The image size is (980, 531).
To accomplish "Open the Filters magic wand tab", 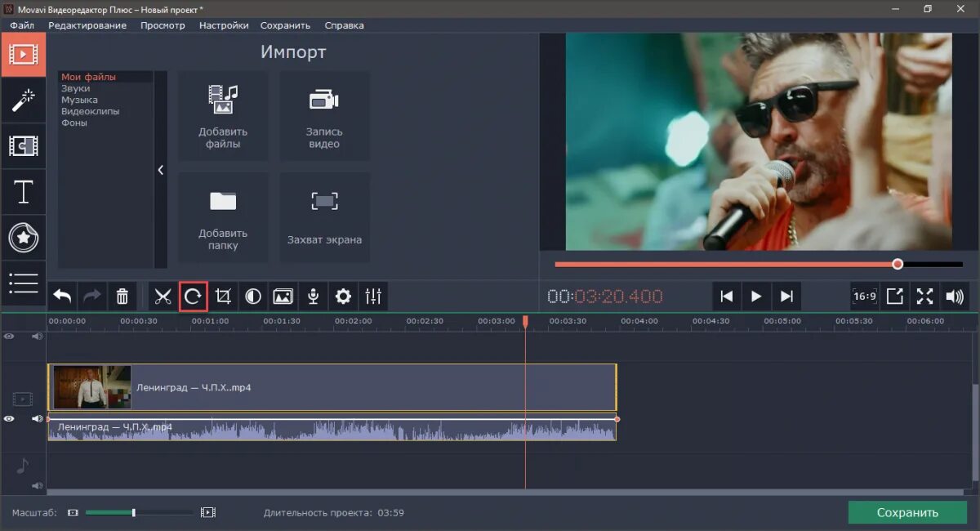I will pos(23,100).
